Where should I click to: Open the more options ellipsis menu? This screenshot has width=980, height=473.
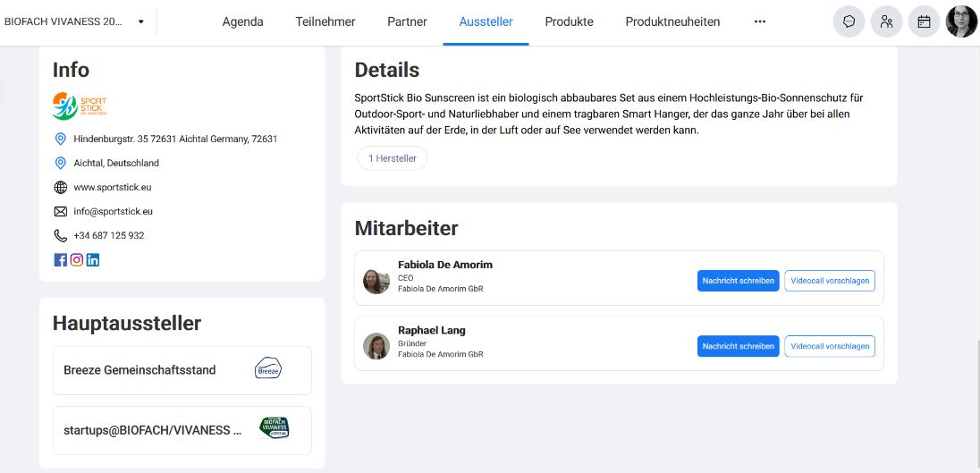[x=759, y=21]
